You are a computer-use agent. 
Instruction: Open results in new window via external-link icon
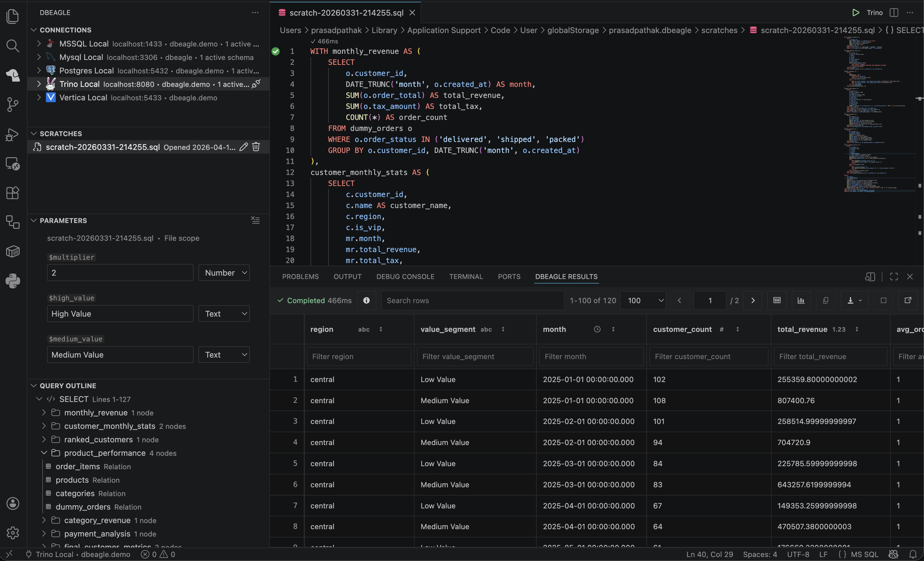point(909,300)
